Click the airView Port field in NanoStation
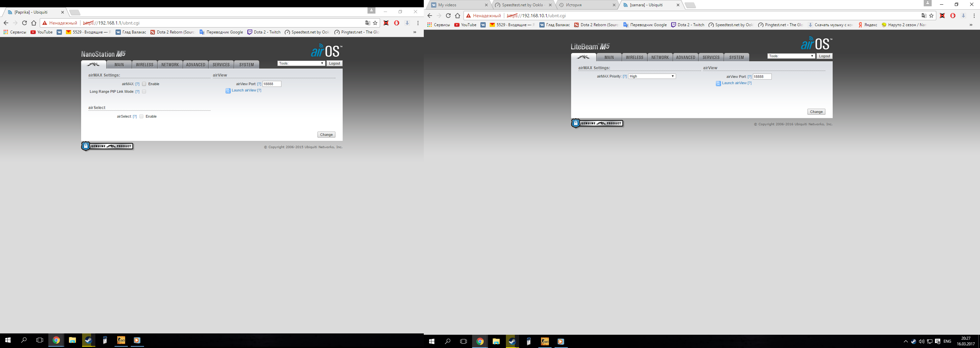 pos(271,84)
